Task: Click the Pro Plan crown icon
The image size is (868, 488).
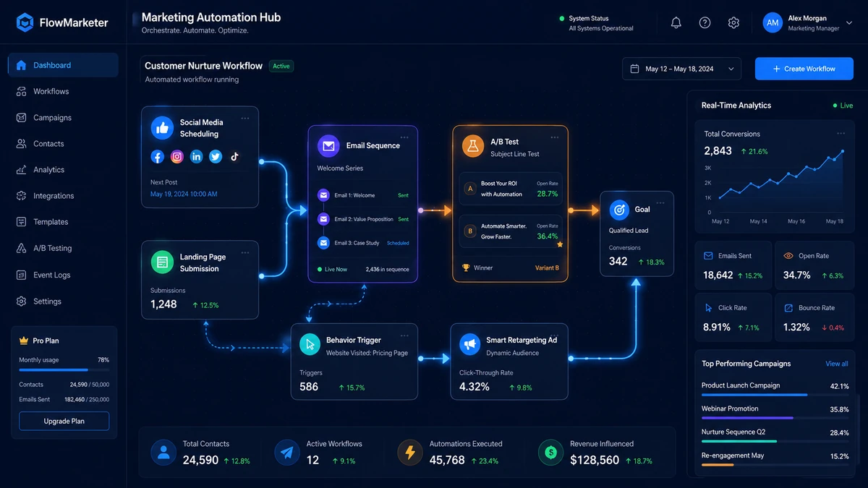Action: (x=24, y=341)
